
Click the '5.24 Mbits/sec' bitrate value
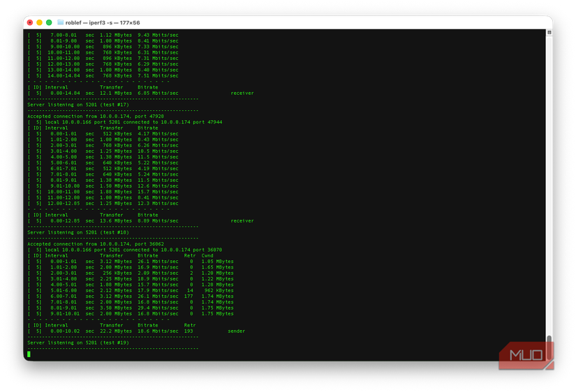[x=158, y=174]
